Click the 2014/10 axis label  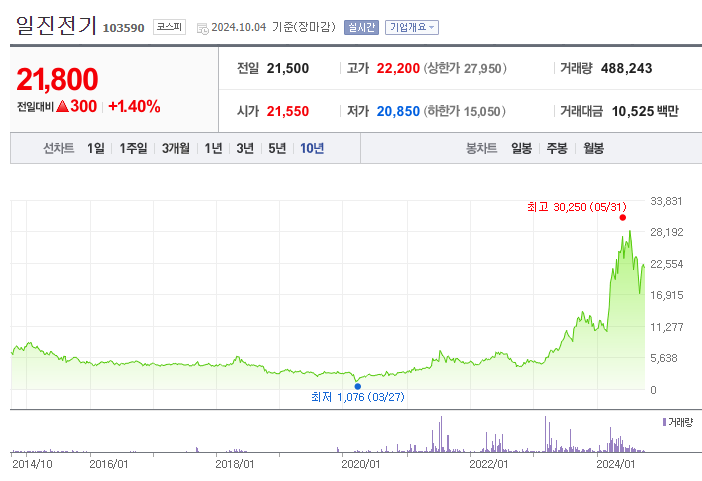32,464
